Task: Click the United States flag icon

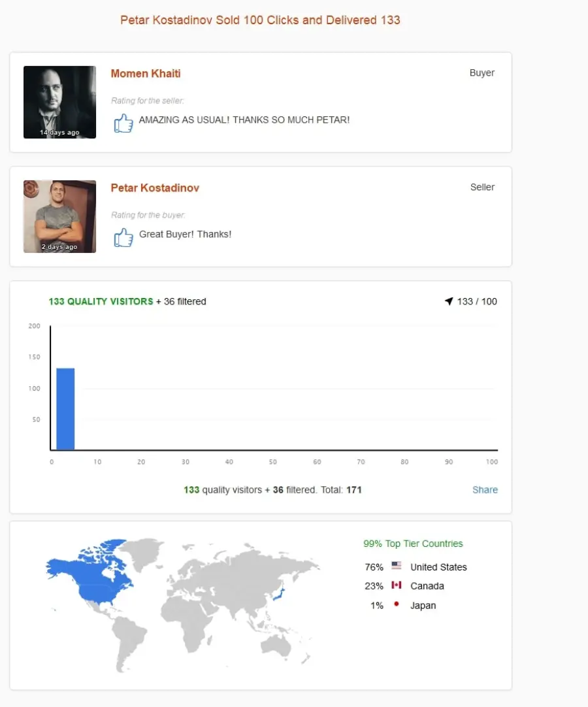Action: tap(397, 565)
